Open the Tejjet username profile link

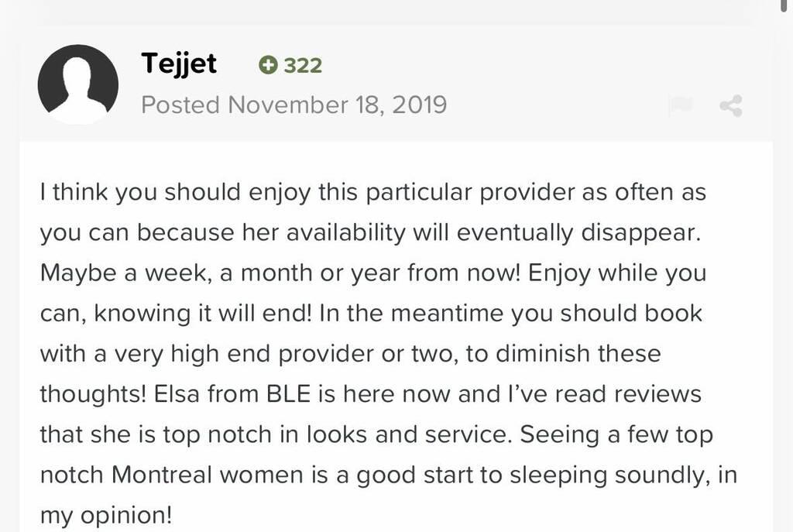pyautogui.click(x=179, y=64)
